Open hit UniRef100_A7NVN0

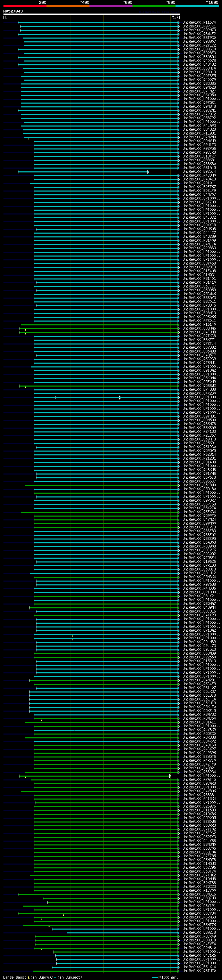pyautogui.click(x=199, y=137)
